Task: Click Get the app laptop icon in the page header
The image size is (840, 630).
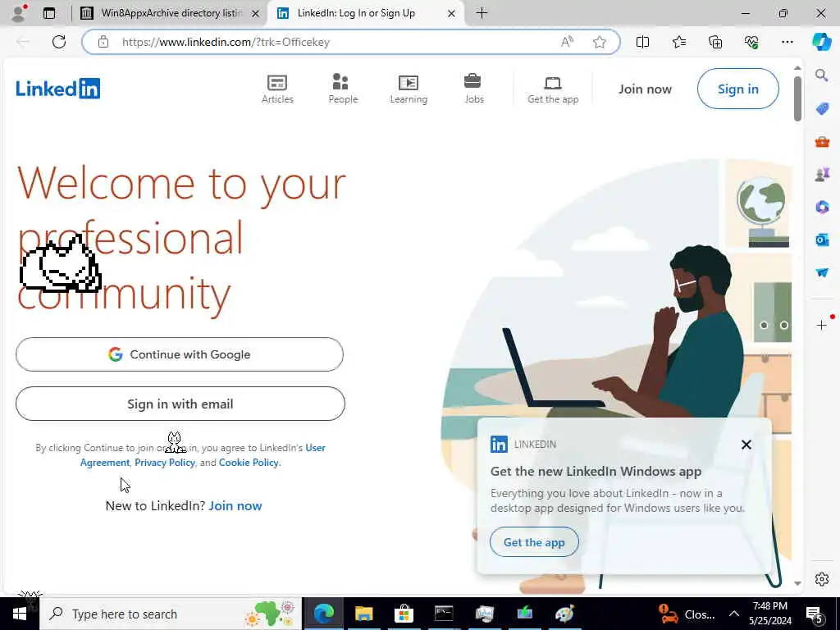Action: pyautogui.click(x=552, y=89)
